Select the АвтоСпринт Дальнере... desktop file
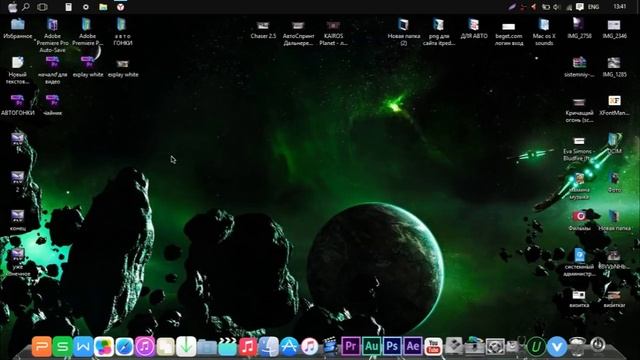 click(x=298, y=33)
